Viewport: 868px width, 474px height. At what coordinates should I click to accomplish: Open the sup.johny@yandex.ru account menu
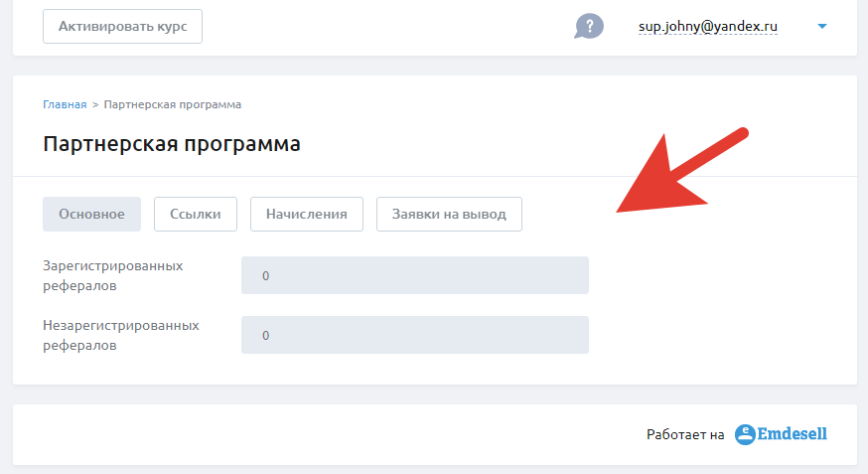tap(707, 27)
